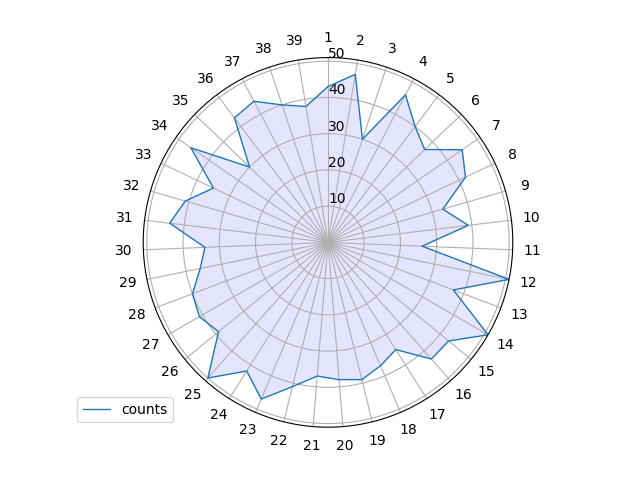Pick category label 25
The height and width of the screenshot is (480, 640).
[192, 394]
